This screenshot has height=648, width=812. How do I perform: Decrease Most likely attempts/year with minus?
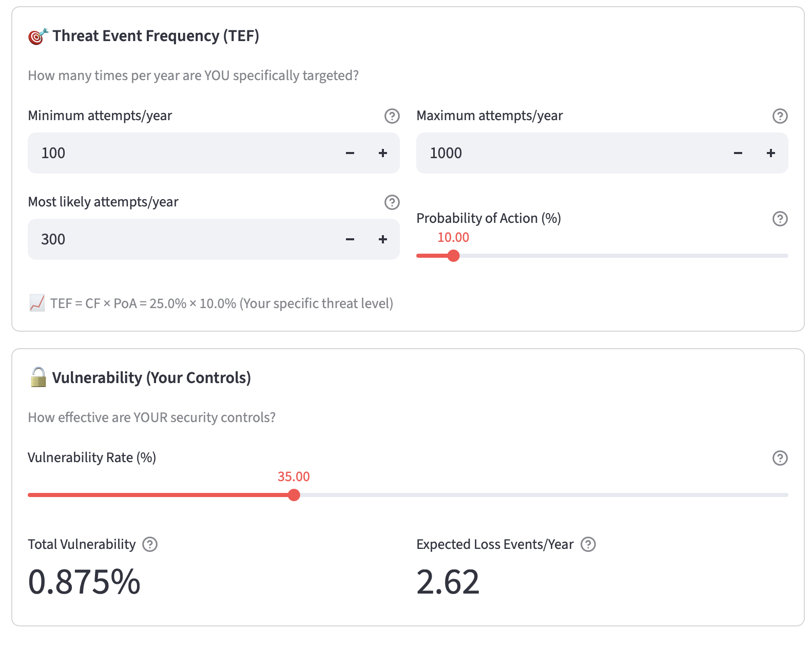(x=350, y=239)
